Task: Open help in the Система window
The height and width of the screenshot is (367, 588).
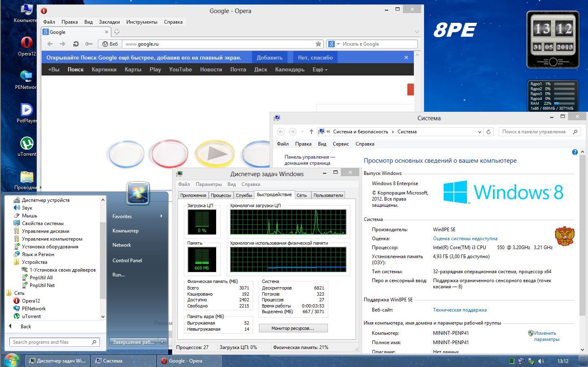Action: point(575,152)
